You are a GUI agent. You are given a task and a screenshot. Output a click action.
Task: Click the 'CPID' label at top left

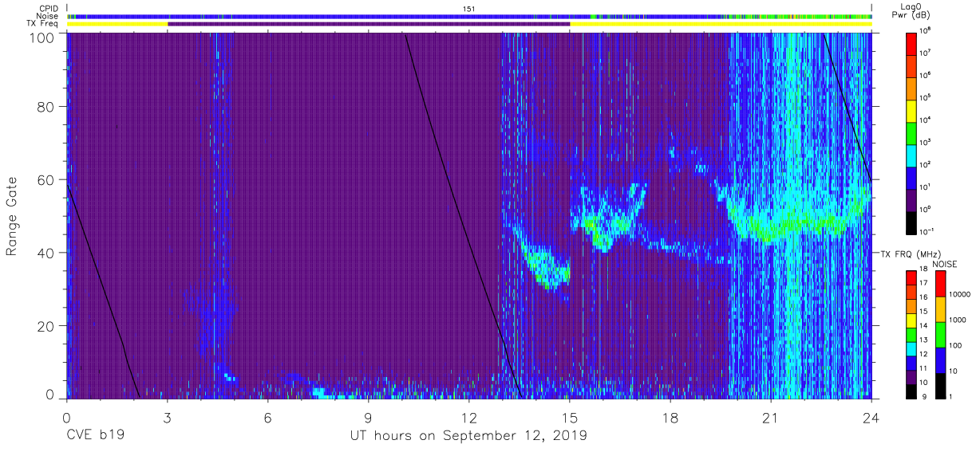[x=49, y=8]
